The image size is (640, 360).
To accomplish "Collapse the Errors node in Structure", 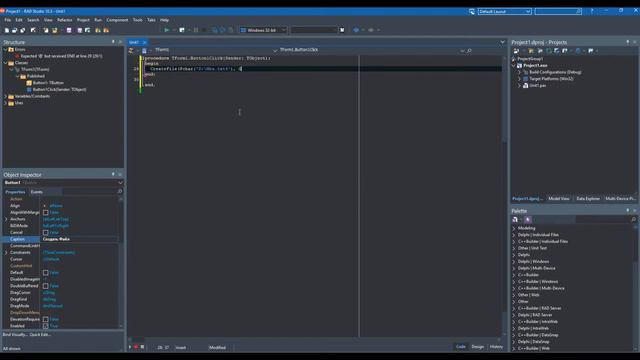I will 5,49.
